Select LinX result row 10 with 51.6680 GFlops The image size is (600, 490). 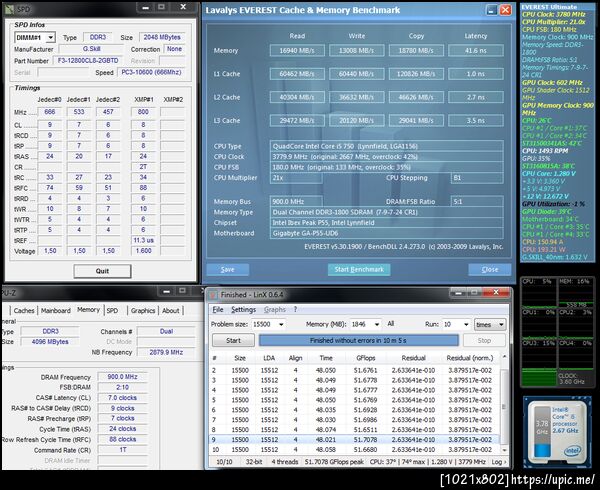[x=355, y=449]
